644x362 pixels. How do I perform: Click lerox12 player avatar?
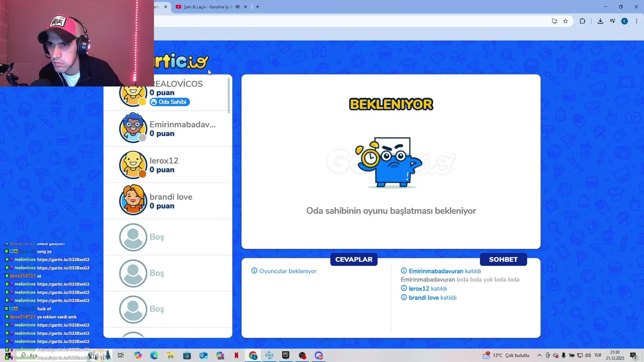133,164
